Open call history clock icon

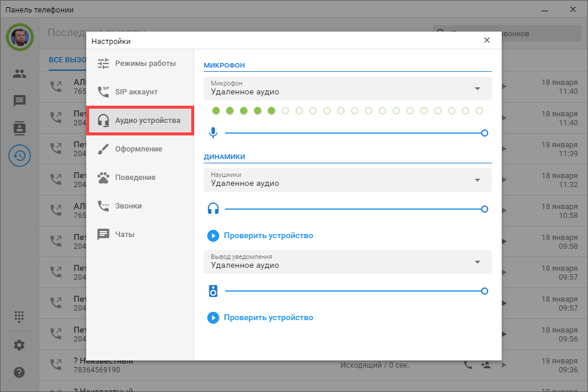click(20, 156)
